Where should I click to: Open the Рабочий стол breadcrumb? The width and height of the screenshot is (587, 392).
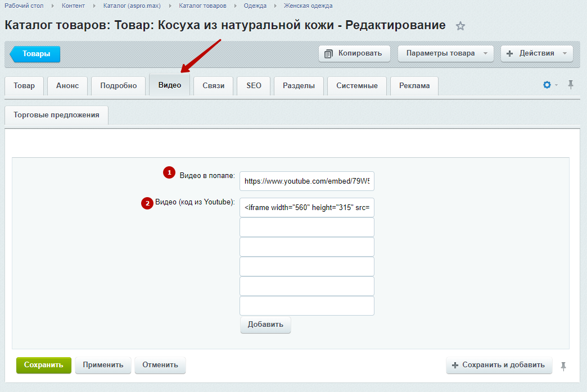click(x=24, y=6)
